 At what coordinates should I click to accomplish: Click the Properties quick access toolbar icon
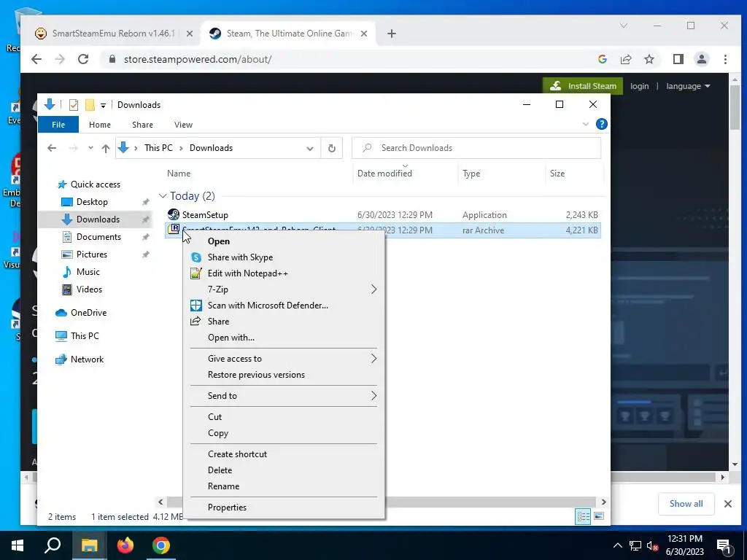point(74,105)
